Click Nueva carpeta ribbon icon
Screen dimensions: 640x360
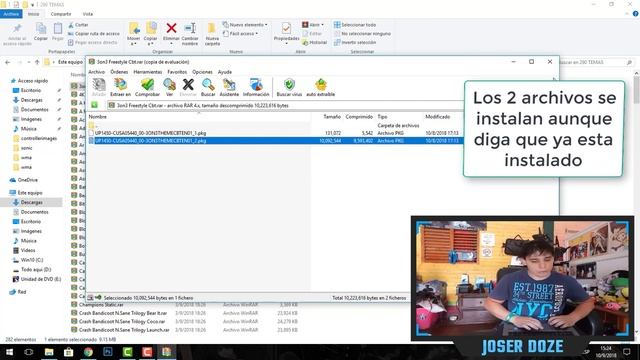pos(212,33)
